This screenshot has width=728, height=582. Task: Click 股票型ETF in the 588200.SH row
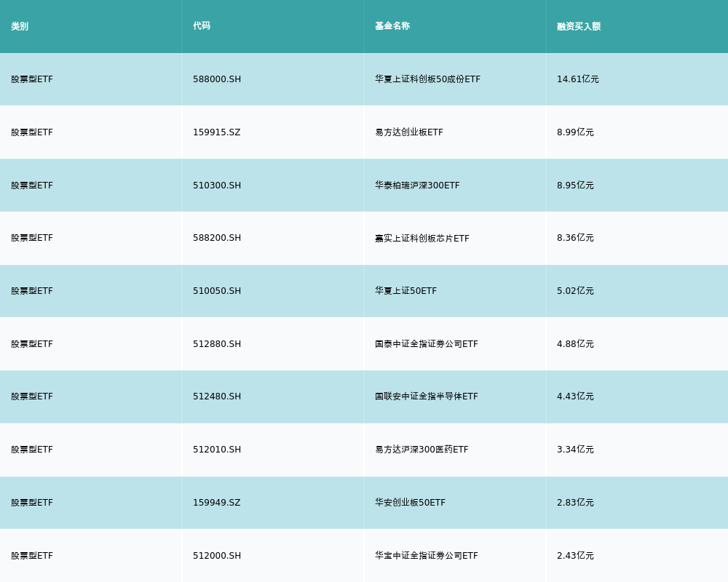32,238
